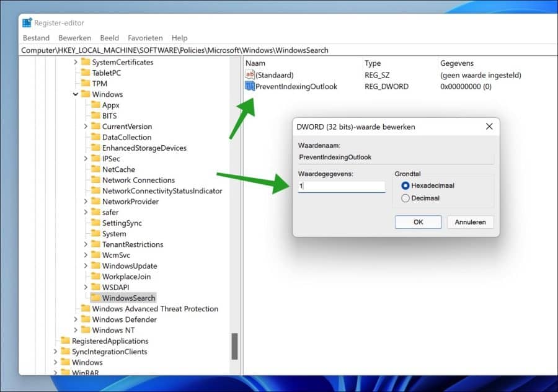Click the Annuleren button
This screenshot has height=392, width=558.
tap(470, 222)
